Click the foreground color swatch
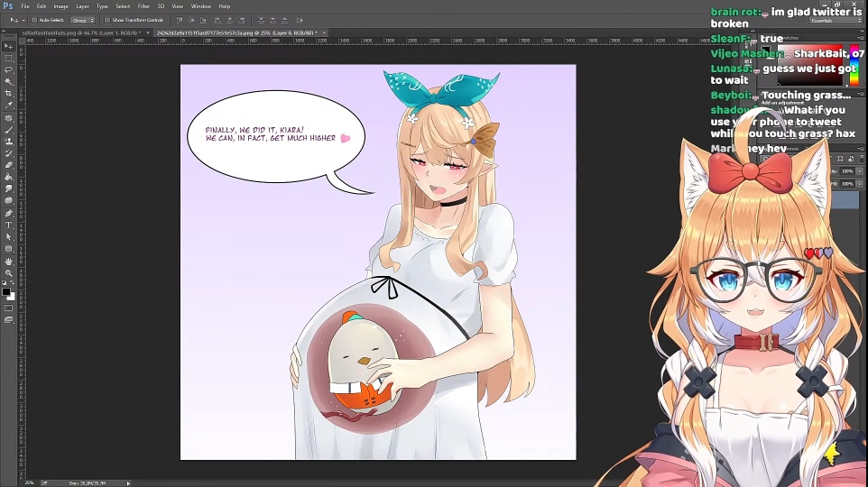 pos(6,292)
